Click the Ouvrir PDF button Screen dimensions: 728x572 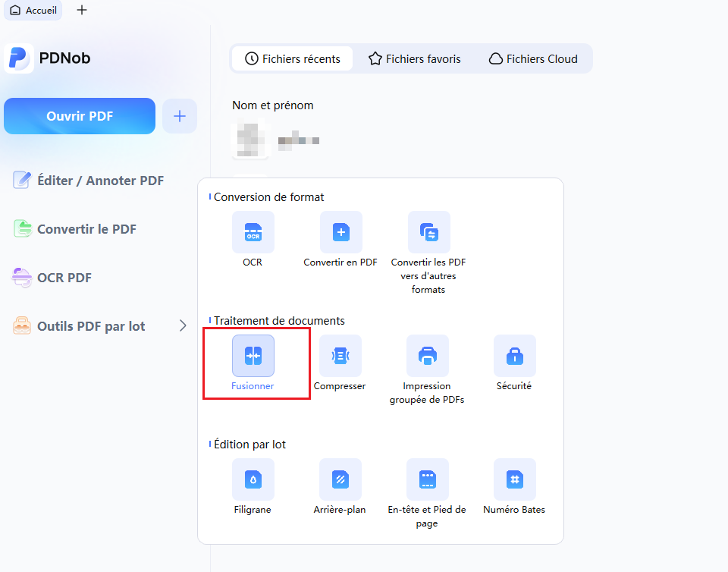pos(80,116)
